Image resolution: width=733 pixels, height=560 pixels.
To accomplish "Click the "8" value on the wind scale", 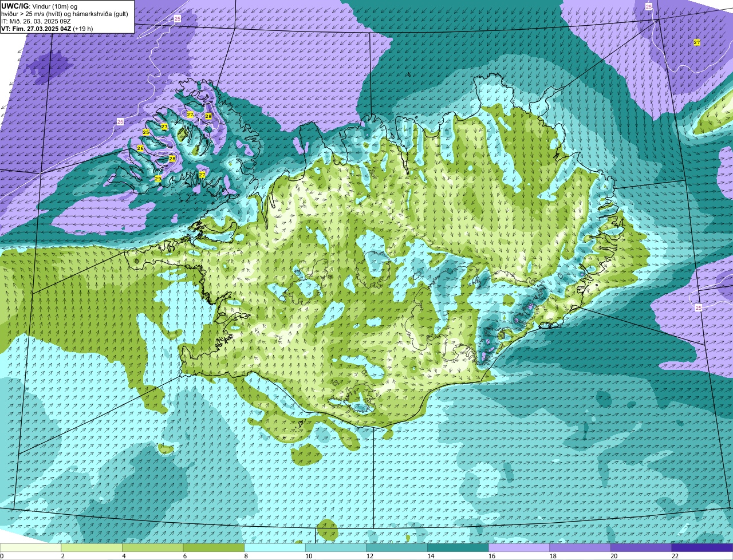I will pyautogui.click(x=246, y=556).
